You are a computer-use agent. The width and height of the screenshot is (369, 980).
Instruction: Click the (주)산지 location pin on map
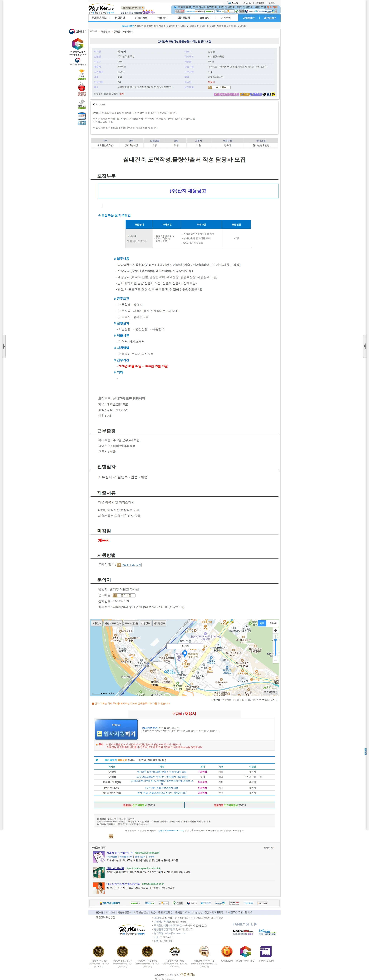(185, 654)
